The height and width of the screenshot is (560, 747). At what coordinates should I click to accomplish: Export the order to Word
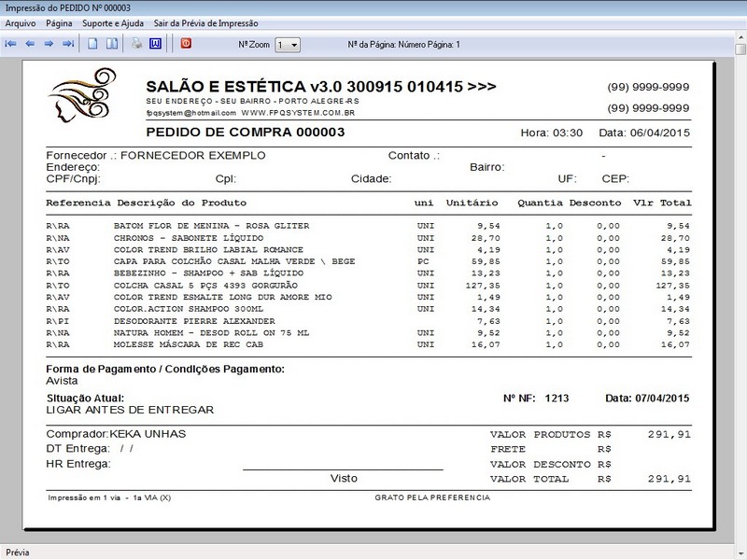[155, 44]
